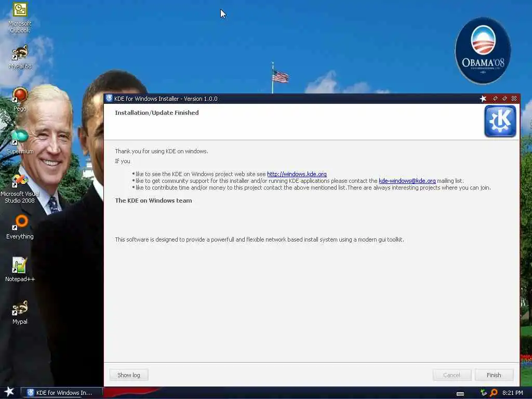Click the keyboard icon in system tray
The width and height of the screenshot is (532, 399).
(x=460, y=394)
